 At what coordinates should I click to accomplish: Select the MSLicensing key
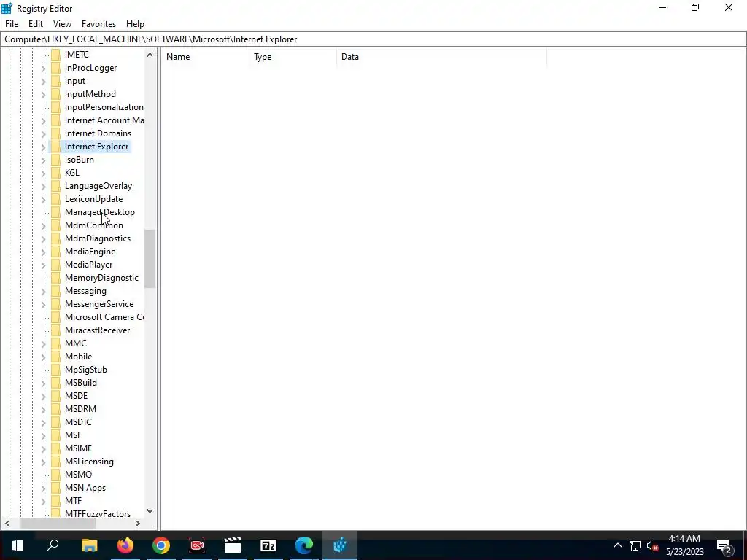coord(89,462)
